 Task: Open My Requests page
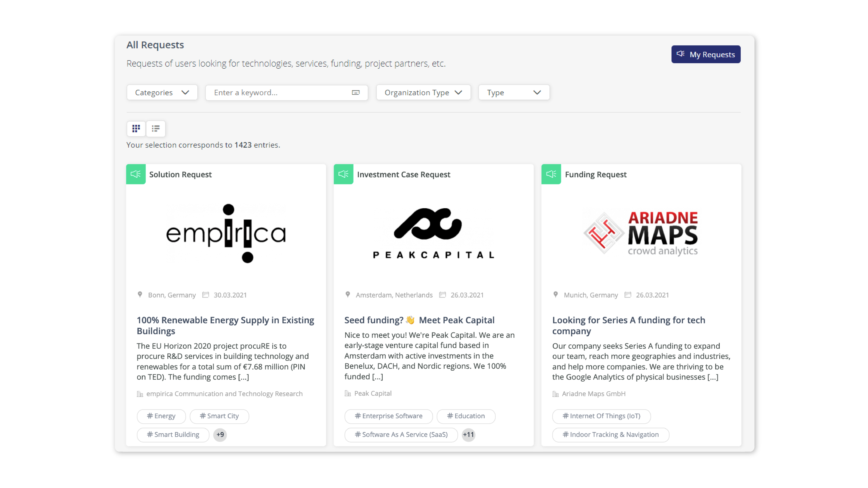[706, 54]
